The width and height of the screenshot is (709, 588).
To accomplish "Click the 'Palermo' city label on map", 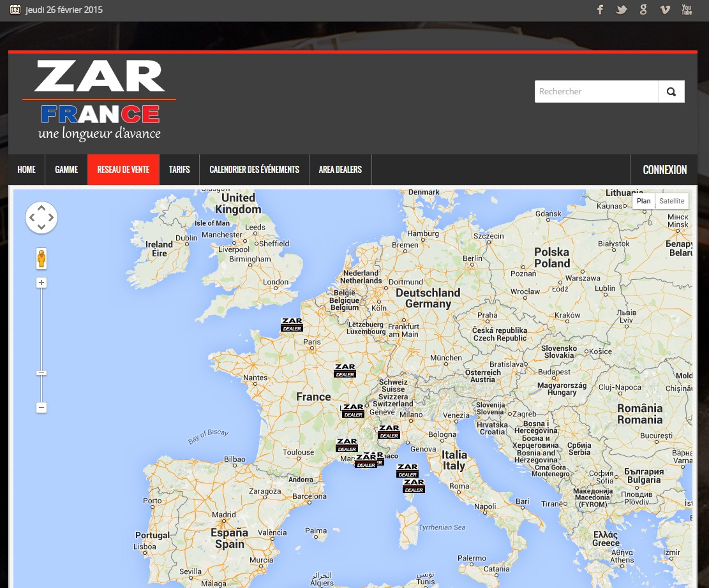I will (x=472, y=558).
